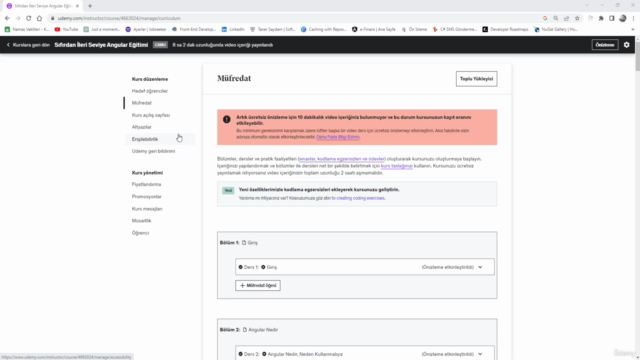This screenshot has height=360, width=640.
Task: Open kurs taslağınızı link
Action: click(x=397, y=166)
